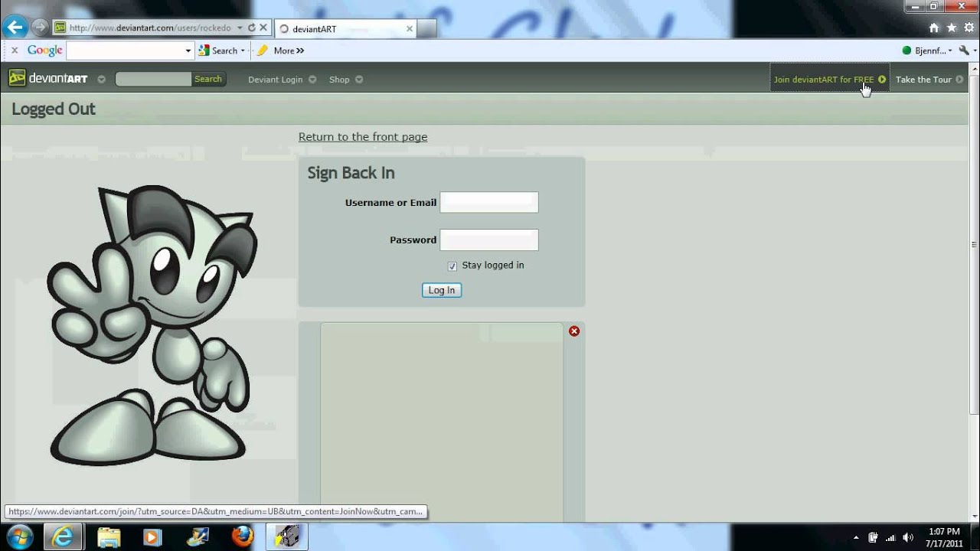Open browser Tools gear icon
980x551 pixels.
pyautogui.click(x=969, y=28)
